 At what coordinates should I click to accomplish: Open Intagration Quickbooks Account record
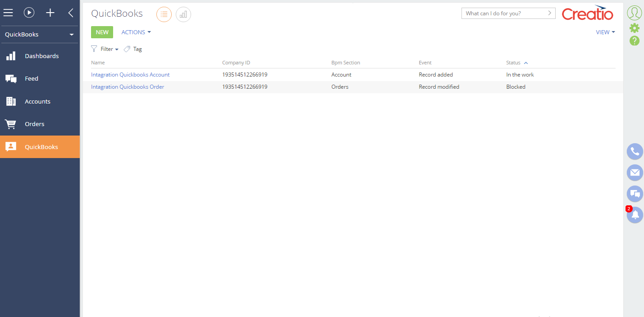[x=130, y=74]
